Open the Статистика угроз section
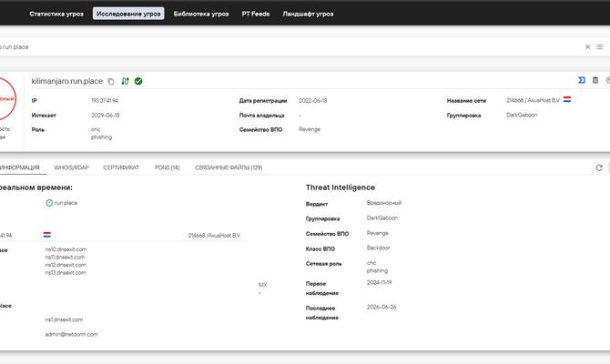The height and width of the screenshot is (364, 610). (x=56, y=14)
